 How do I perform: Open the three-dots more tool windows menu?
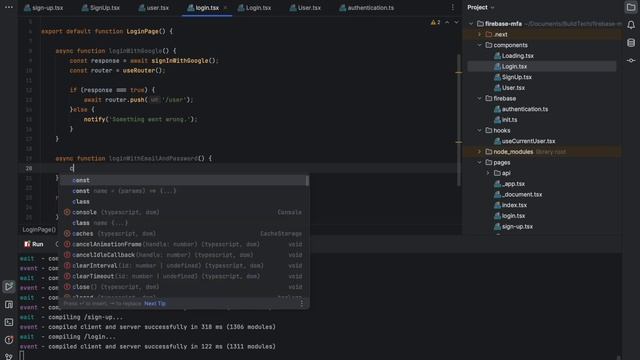(9, 7)
